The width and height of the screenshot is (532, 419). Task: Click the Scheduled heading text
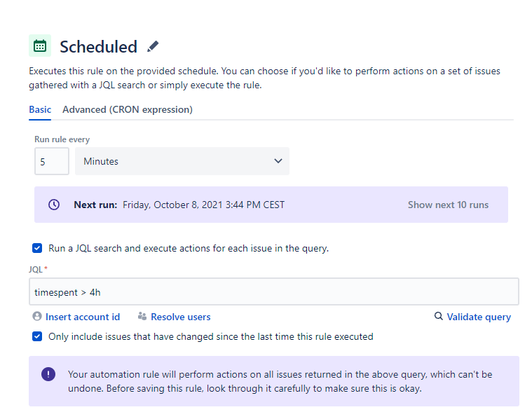coord(98,47)
